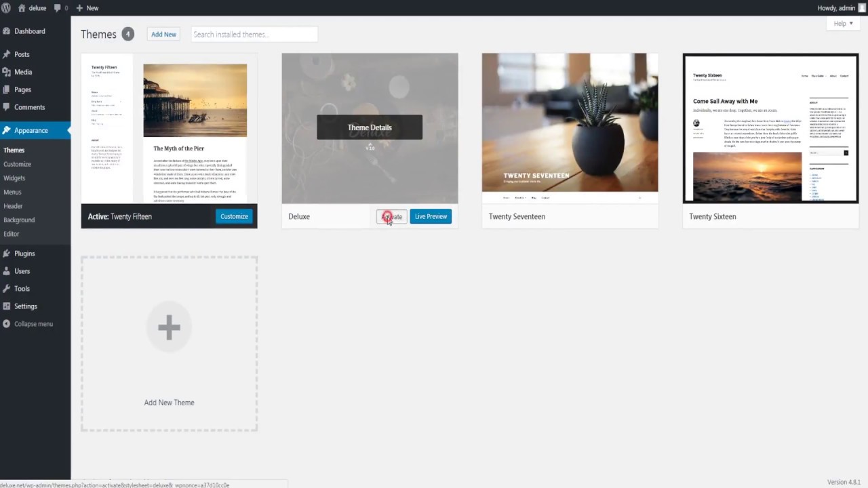868x488 pixels.
Task: Click the Add New button
Action: point(163,35)
